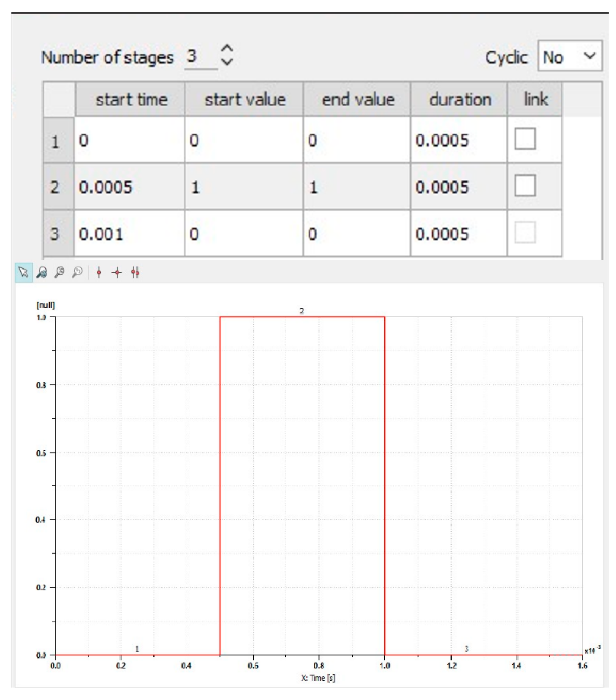Select the pointer/arrow tool
Viewport: 616px width, 700px height.
(23, 272)
